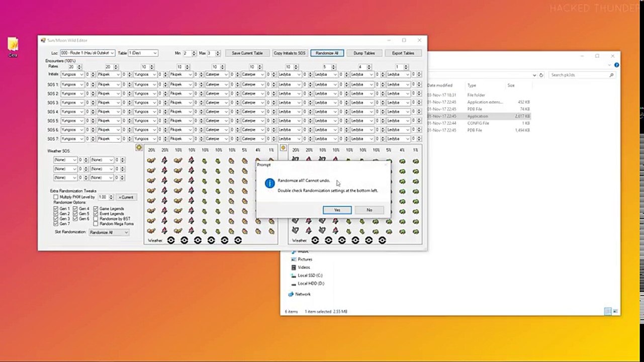This screenshot has height=362, width=644.
Task: Switch File Explorer to large icons view
Action: tap(615, 312)
